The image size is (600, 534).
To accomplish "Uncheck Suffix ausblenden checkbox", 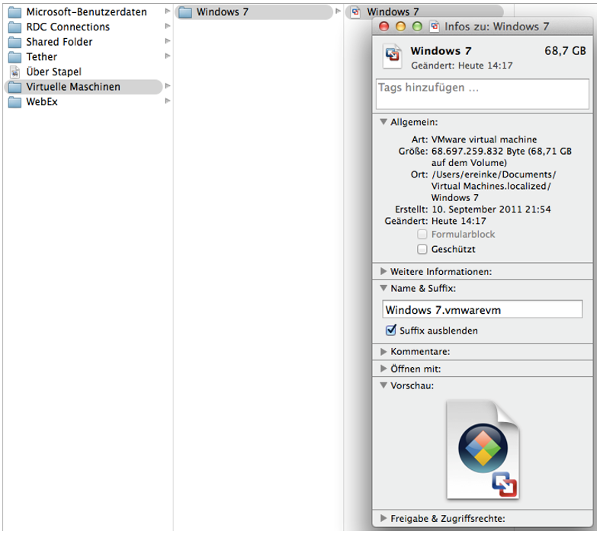I will click(x=391, y=330).
